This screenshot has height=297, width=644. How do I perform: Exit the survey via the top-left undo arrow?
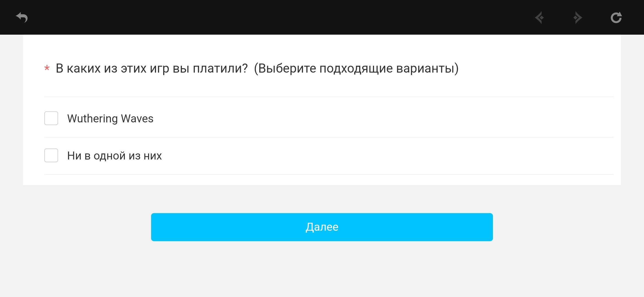pos(22,17)
